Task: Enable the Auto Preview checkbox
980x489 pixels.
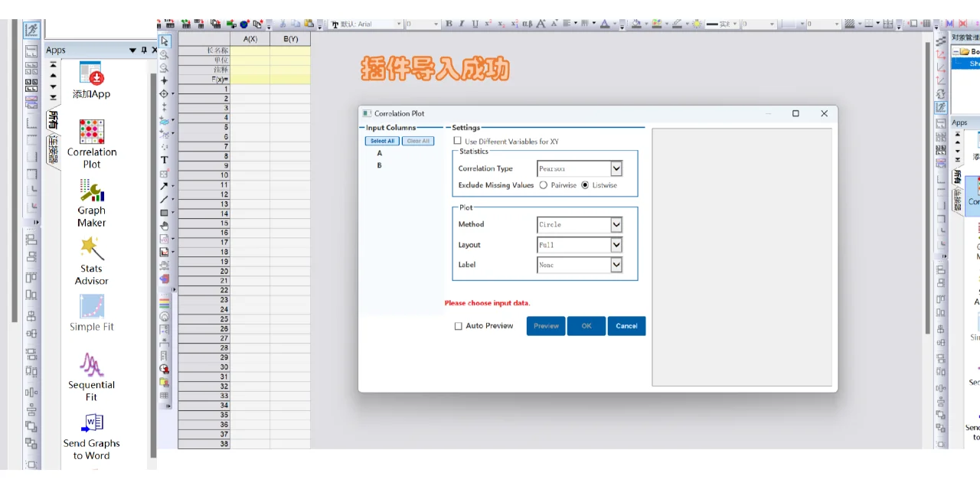Action: pos(459,326)
